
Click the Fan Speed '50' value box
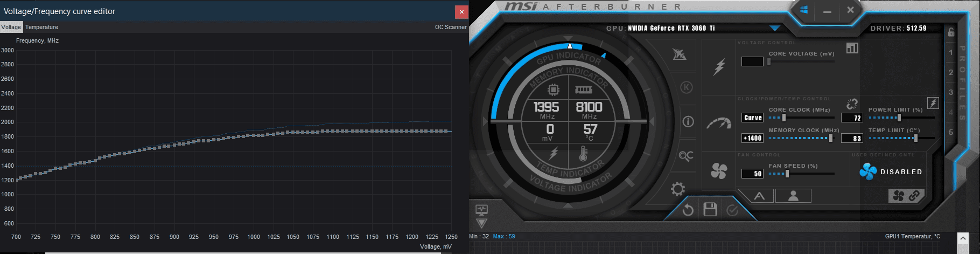(x=752, y=174)
